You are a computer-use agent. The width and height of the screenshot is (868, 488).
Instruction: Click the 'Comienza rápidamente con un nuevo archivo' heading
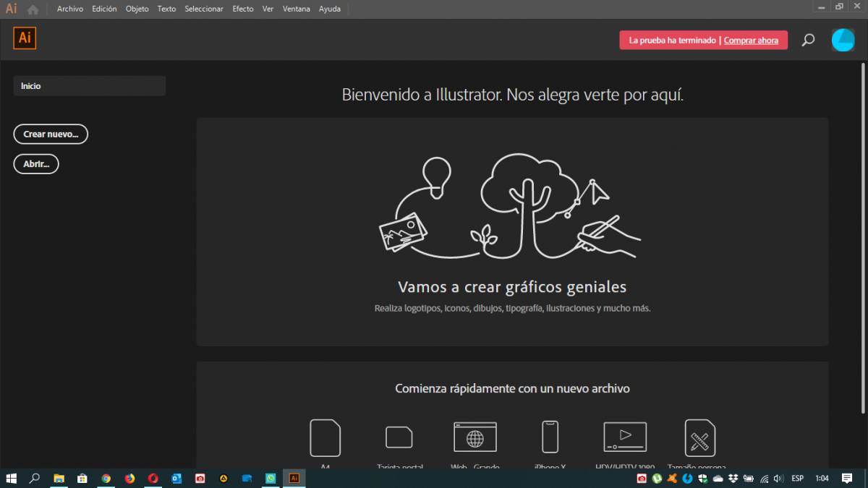coord(512,389)
